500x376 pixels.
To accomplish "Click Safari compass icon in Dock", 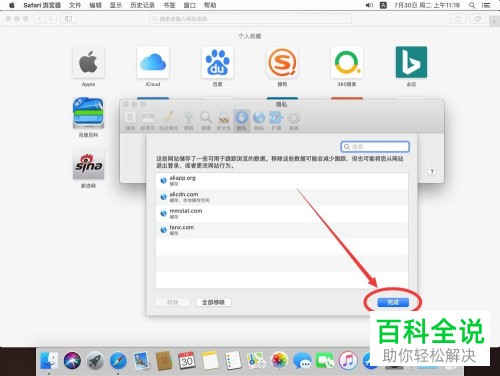I will click(x=118, y=361).
